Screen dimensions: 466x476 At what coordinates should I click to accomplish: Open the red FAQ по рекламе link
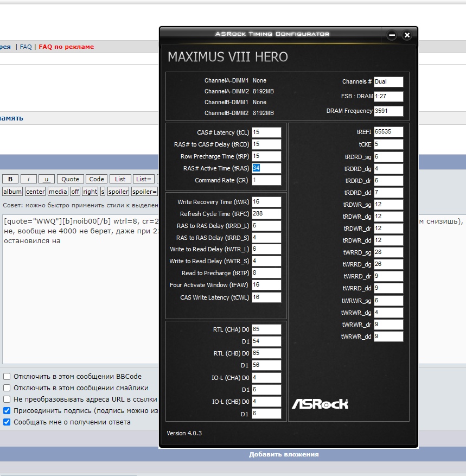point(66,47)
